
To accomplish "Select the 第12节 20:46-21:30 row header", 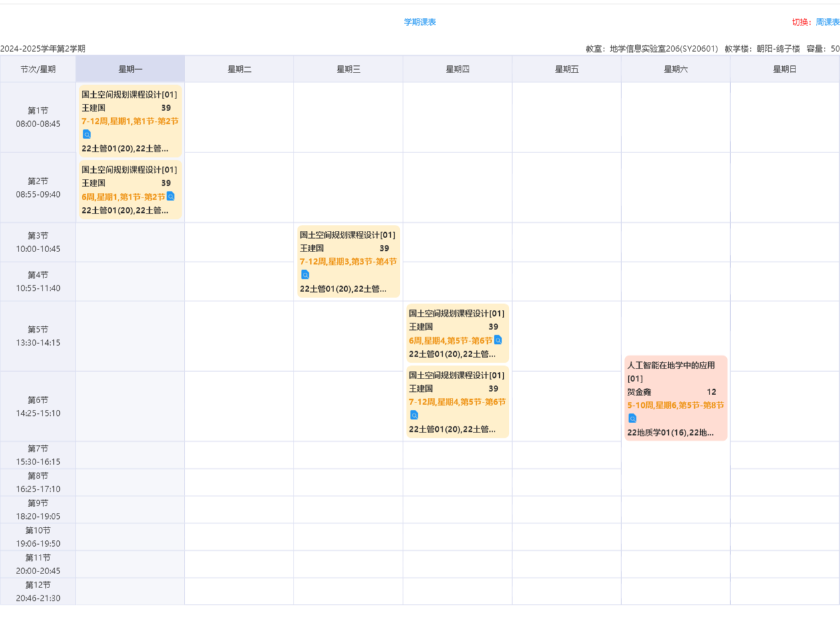I will [38, 591].
